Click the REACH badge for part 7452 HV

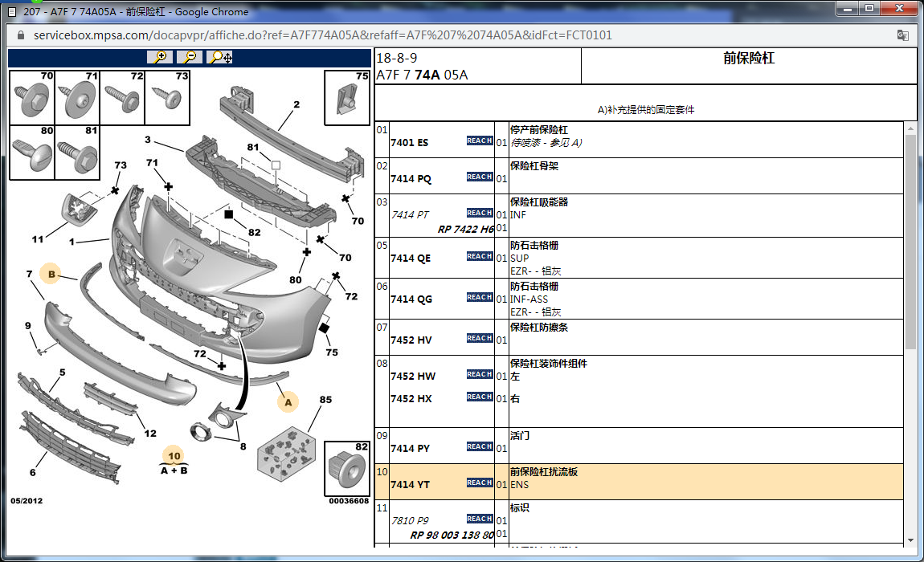pyautogui.click(x=479, y=338)
